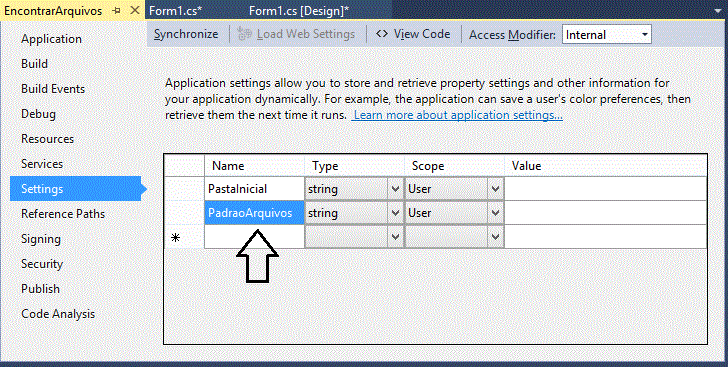The height and width of the screenshot is (367, 728).
Task: Select the Application page
Action: (51, 39)
